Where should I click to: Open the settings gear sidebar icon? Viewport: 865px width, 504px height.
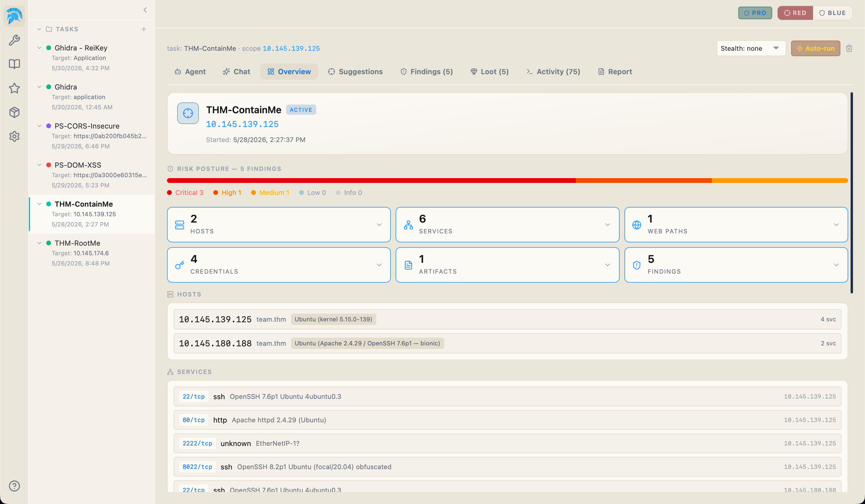[x=14, y=136]
